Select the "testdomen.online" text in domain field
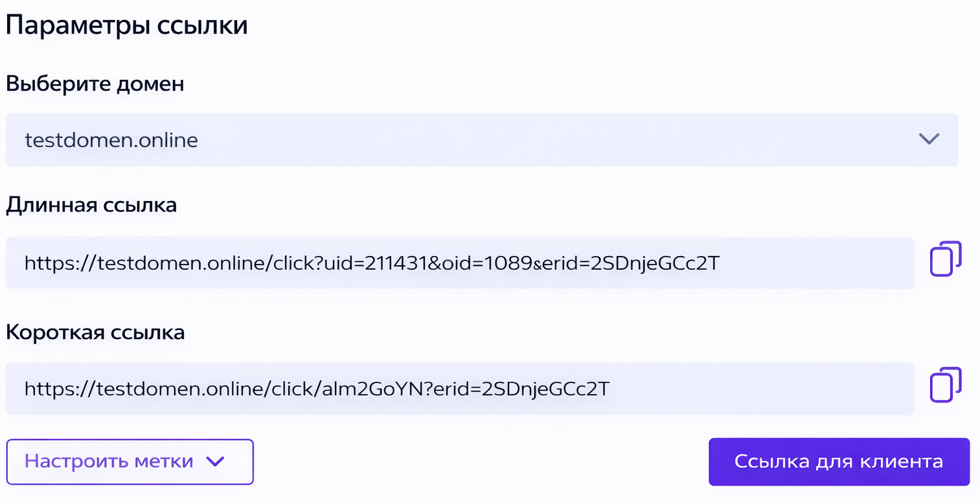This screenshot has width=980, height=503. (111, 140)
